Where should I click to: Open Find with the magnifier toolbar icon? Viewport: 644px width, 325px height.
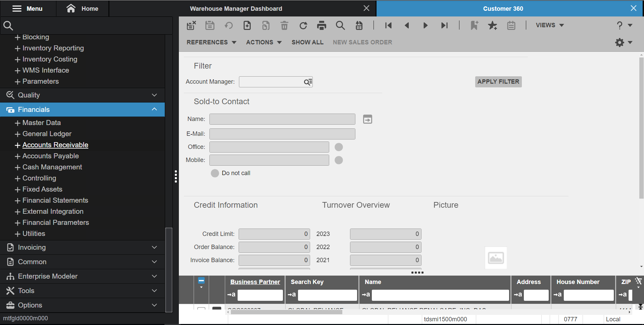(x=340, y=25)
